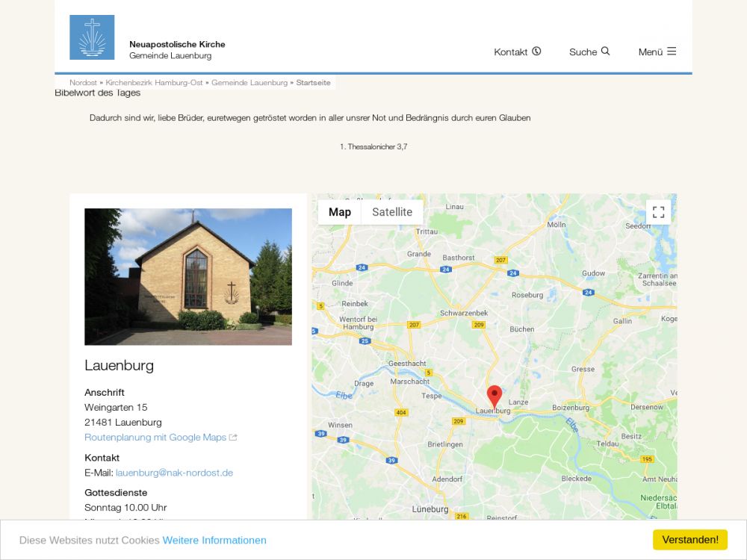
Task: Click the Lauenburg church photo
Action: click(x=188, y=276)
